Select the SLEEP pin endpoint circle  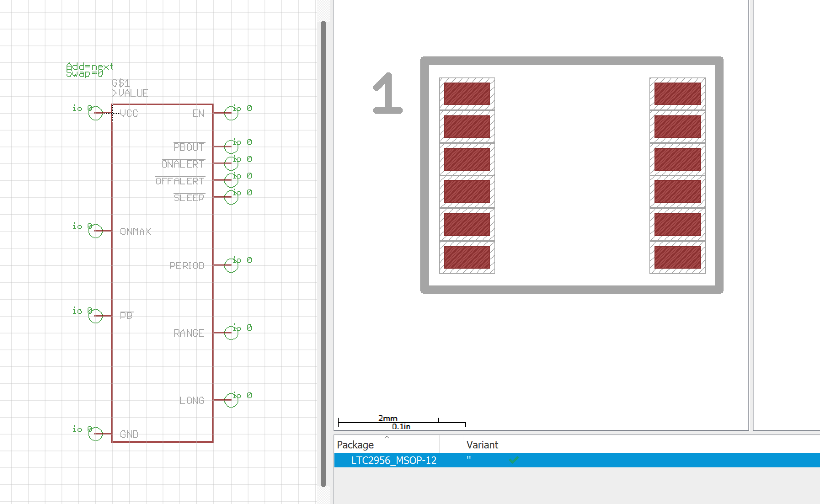point(231,197)
